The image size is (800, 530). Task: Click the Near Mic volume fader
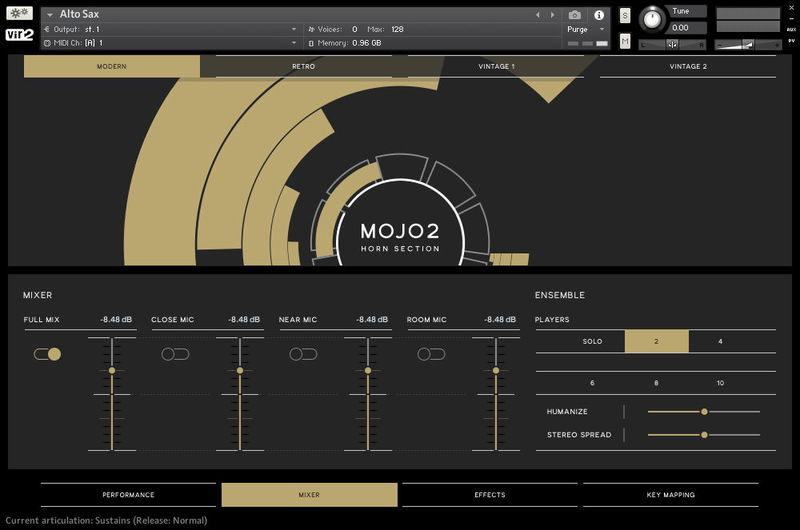(368, 371)
